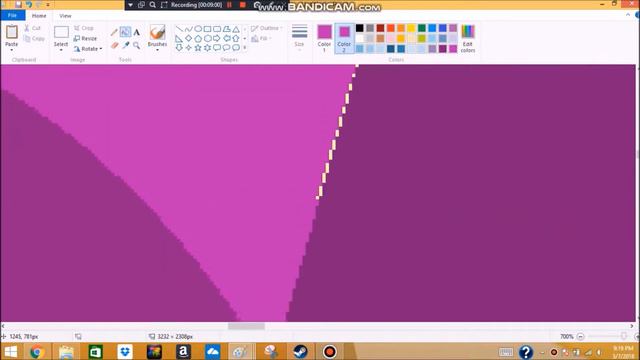Open the shape Outline dropdown
Viewport: 640px width, 360px height.
267,28
